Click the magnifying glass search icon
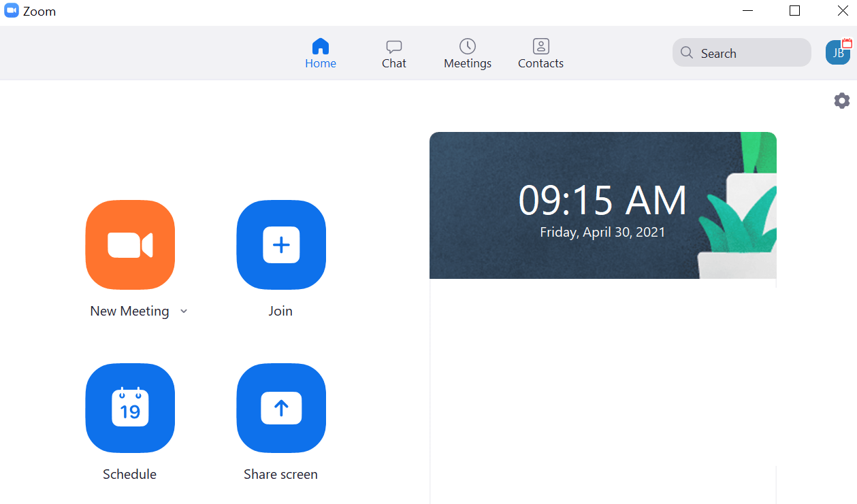 [686, 52]
